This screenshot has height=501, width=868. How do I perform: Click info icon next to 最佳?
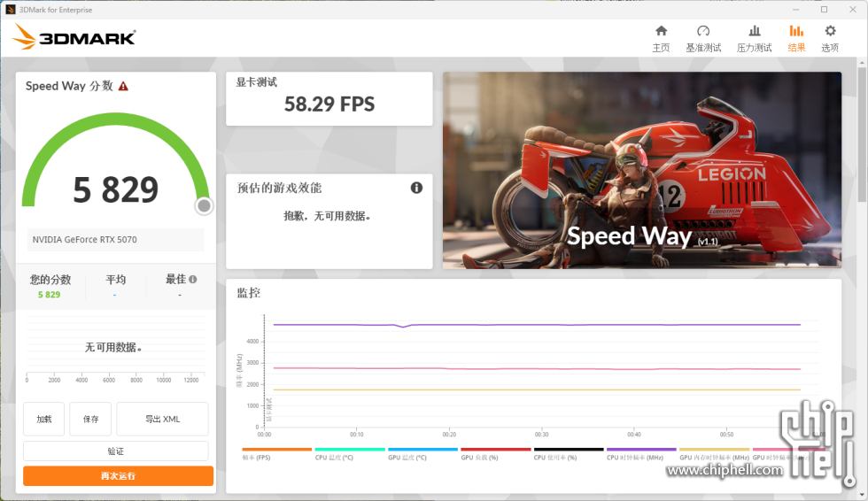coord(193,279)
